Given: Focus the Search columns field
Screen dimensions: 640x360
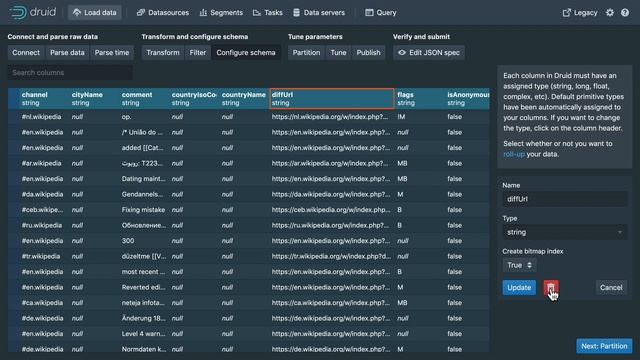Looking at the screenshot, I should click(x=70, y=73).
